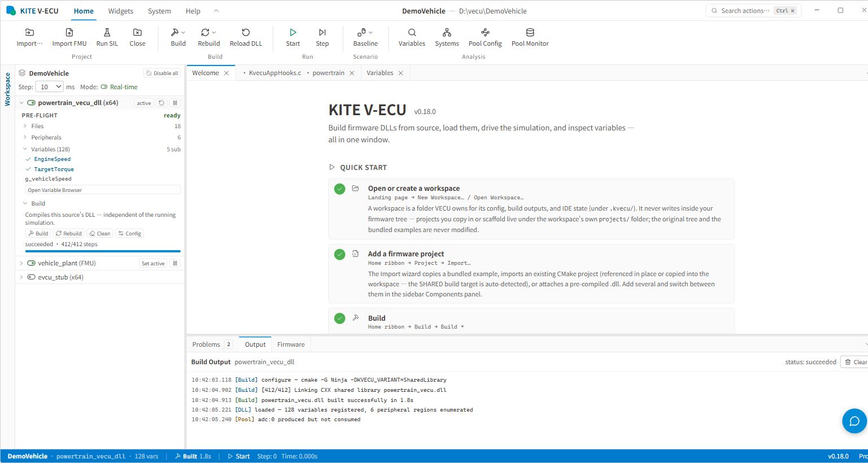Uncheck the EngineSpeed variable subscription
868x463 pixels.
click(28, 159)
